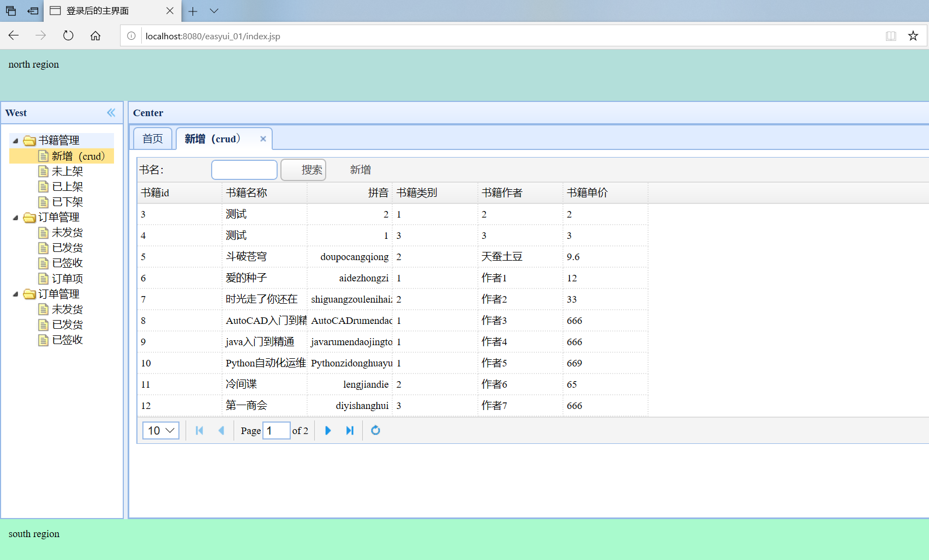
Task: Click the author cell 天蚕土豆
Action: pyautogui.click(x=520, y=257)
